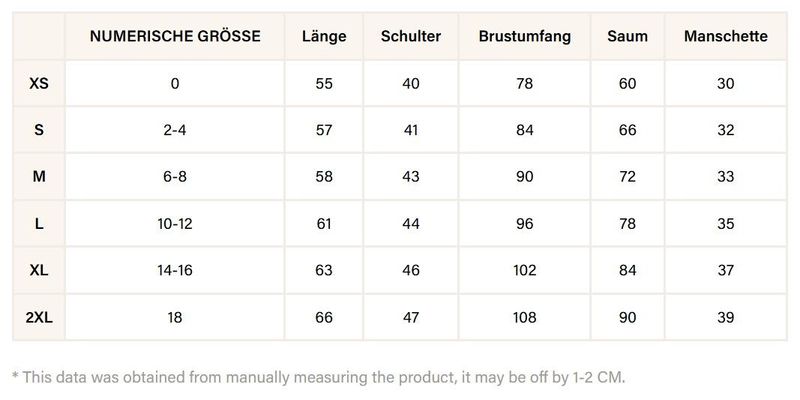Select Länge value 55 for XS
This screenshot has height=400, width=800.
click(x=323, y=83)
